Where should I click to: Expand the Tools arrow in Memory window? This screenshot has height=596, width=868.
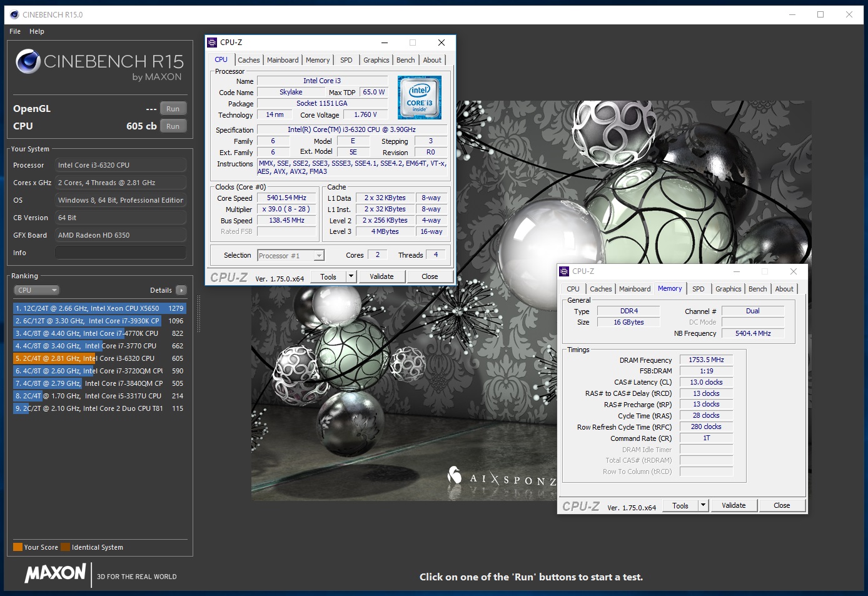(703, 505)
